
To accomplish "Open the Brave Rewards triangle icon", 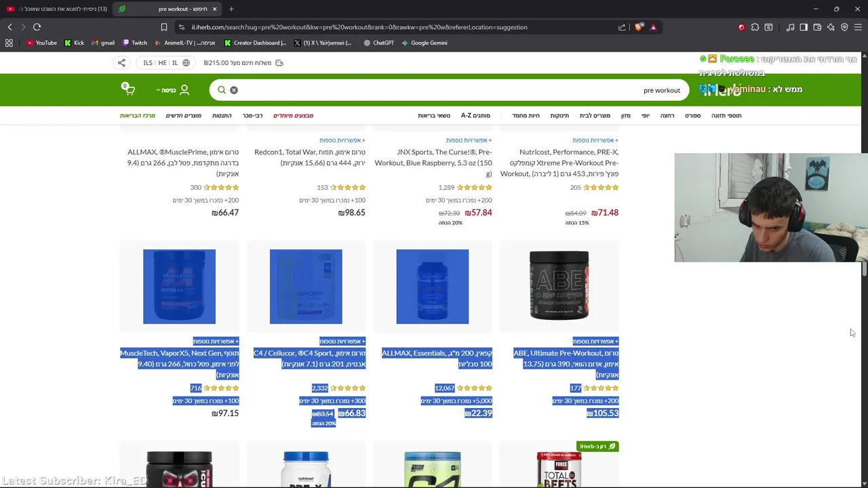I will 653,27.
